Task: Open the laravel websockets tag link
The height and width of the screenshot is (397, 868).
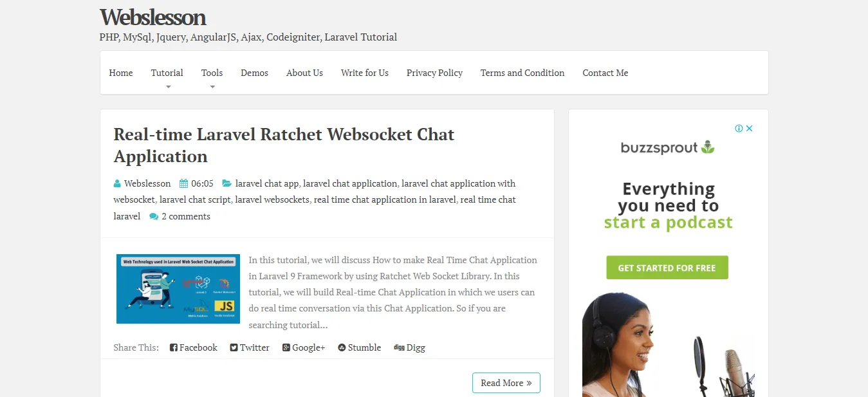Action: coord(272,199)
